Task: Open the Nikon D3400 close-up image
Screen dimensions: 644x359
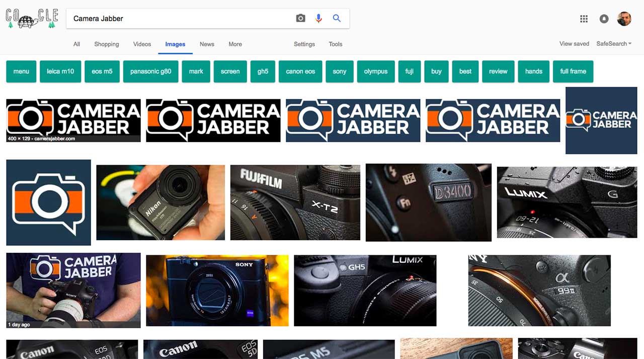Action: point(429,202)
